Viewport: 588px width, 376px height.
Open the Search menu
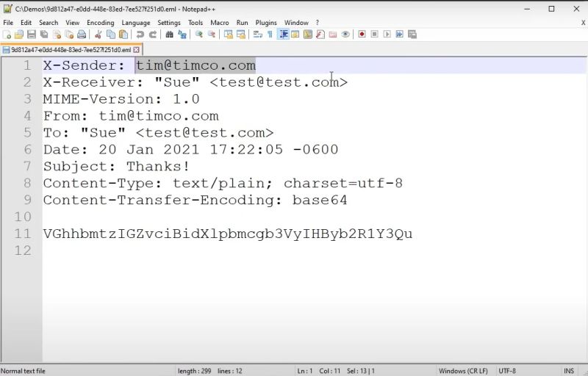click(x=49, y=23)
